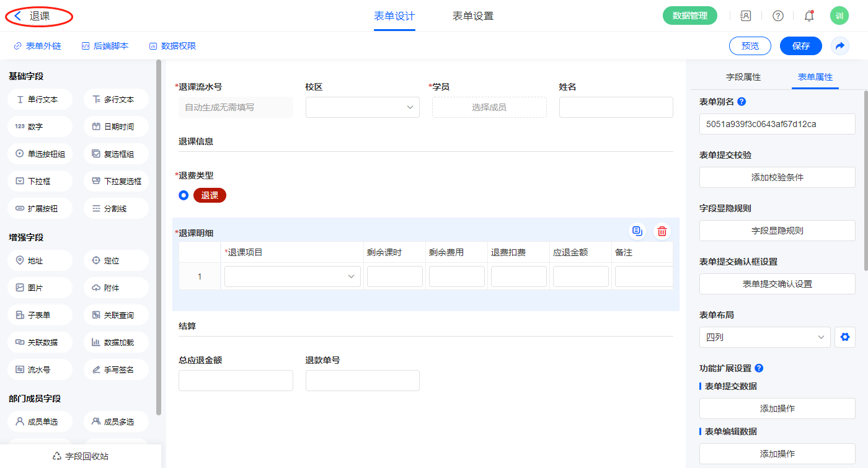Switch to the 表单设置 tab
Viewport: 868px width, 468px height.
coord(472,16)
